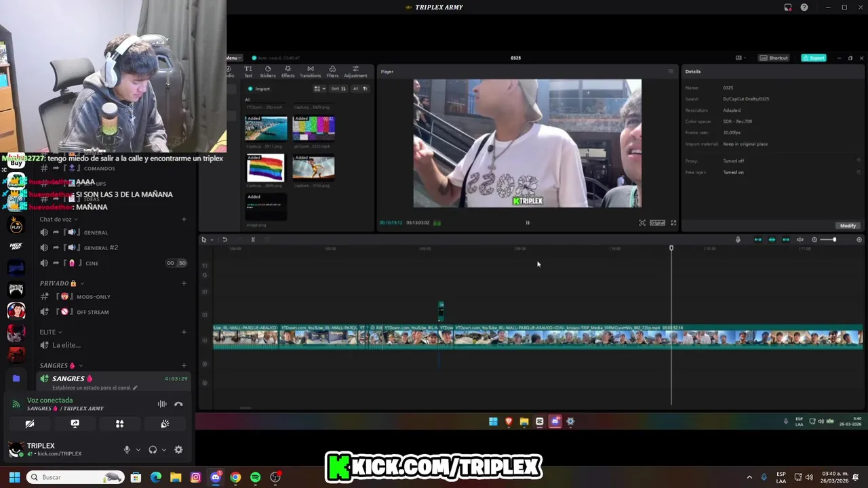Viewport: 868px width, 488px height.
Task: Add a channel to Chat de voz
Action: coord(184,220)
